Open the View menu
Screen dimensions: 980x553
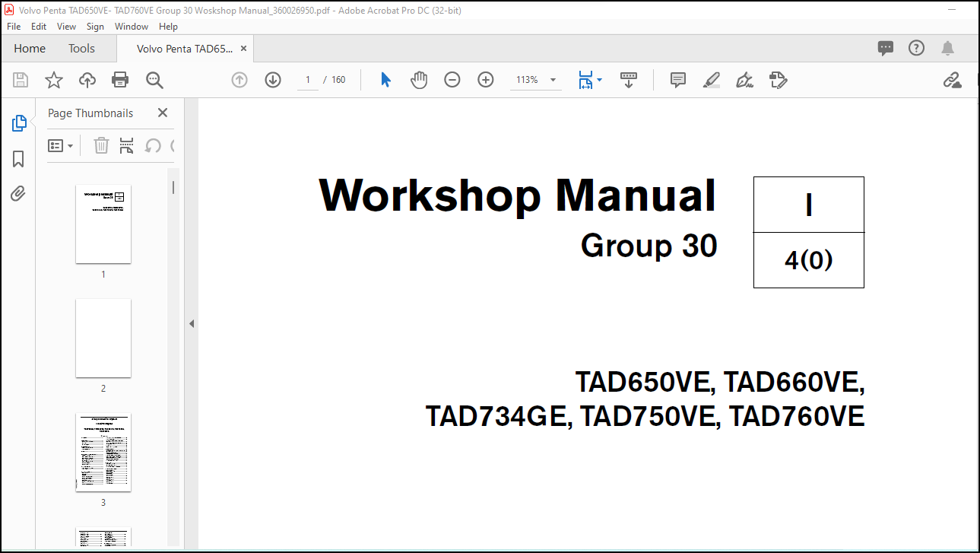[67, 27]
